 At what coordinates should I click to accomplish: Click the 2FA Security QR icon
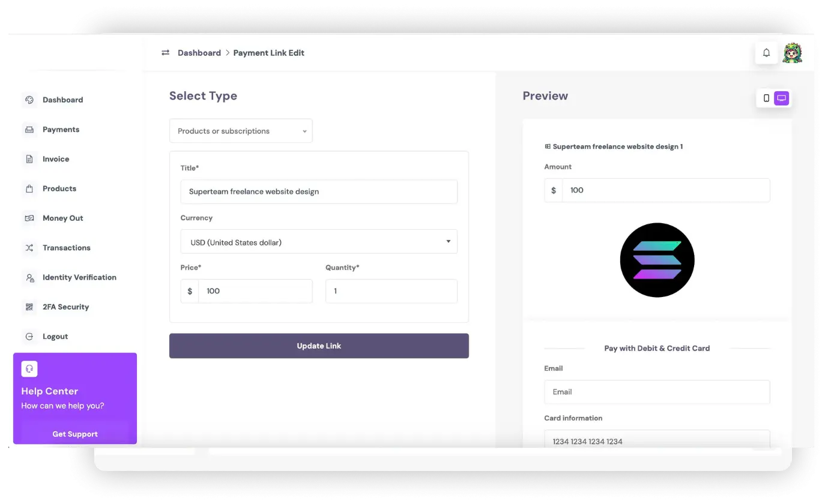pyautogui.click(x=29, y=307)
